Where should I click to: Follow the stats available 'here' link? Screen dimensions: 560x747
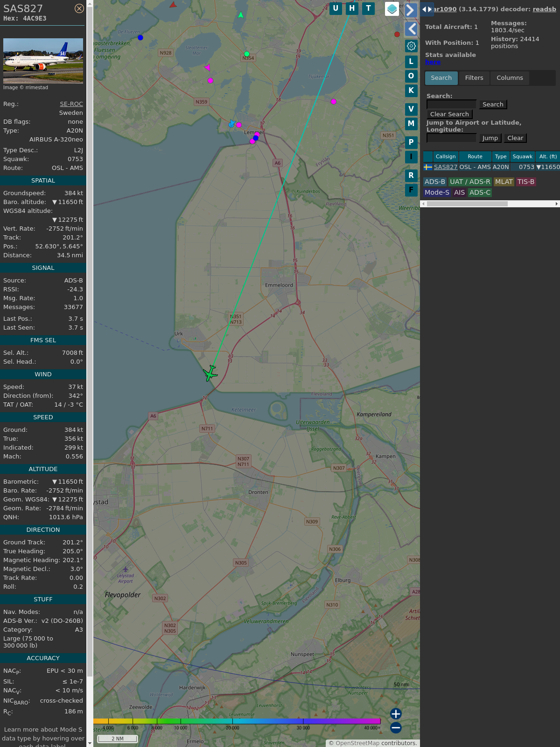(433, 62)
